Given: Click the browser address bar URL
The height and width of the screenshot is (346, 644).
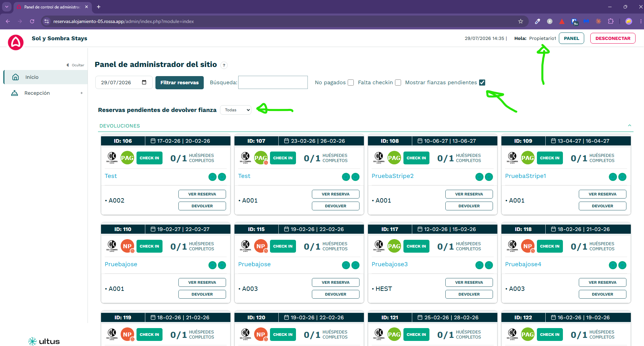Looking at the screenshot, I should coord(124,21).
